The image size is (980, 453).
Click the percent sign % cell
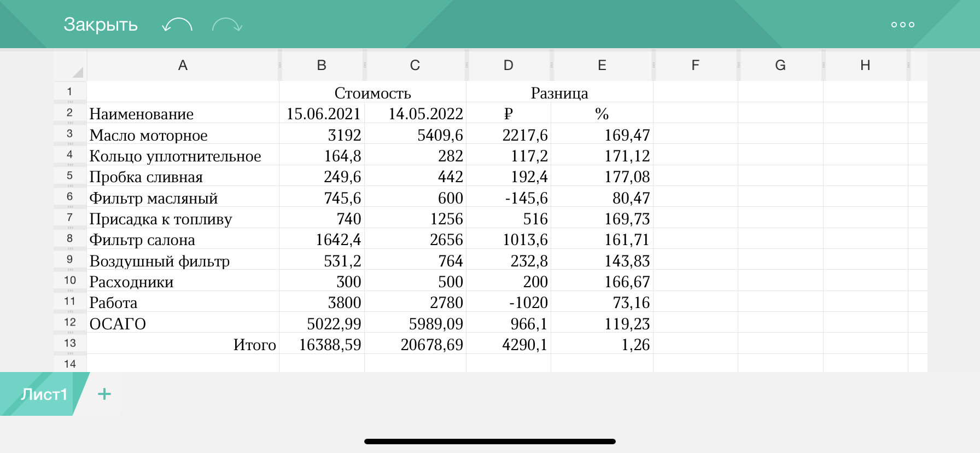pos(602,113)
